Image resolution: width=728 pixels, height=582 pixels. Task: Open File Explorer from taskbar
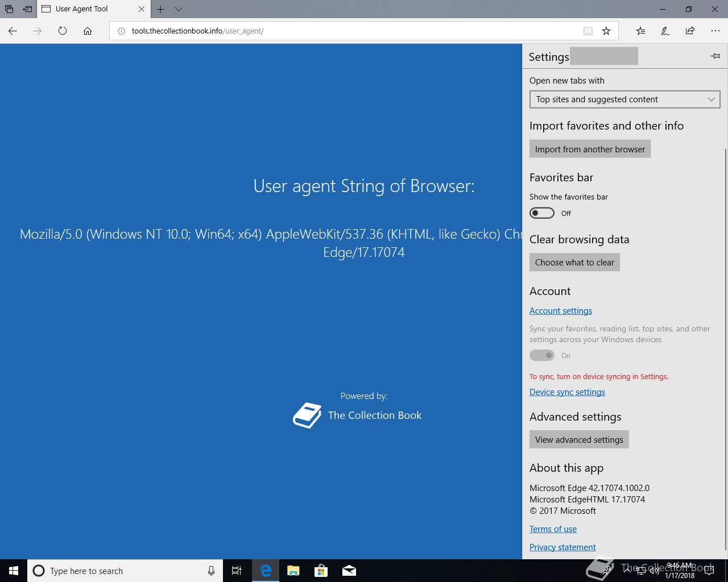[293, 571]
